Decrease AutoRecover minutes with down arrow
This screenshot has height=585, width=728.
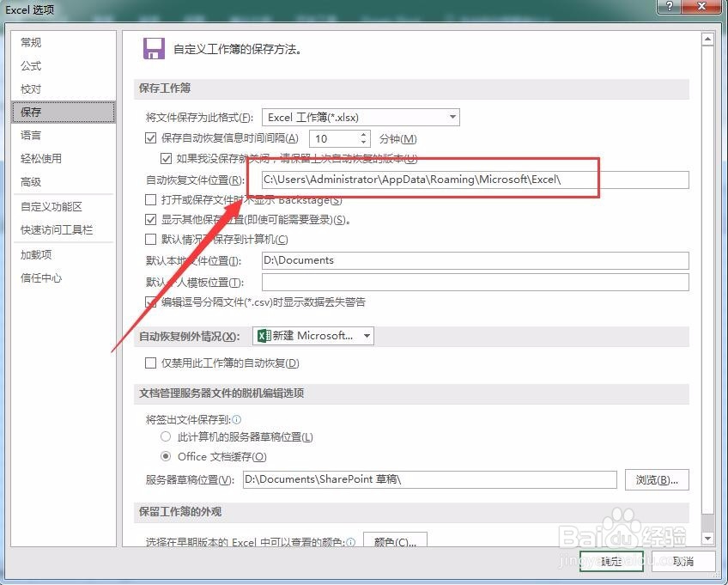(x=363, y=143)
